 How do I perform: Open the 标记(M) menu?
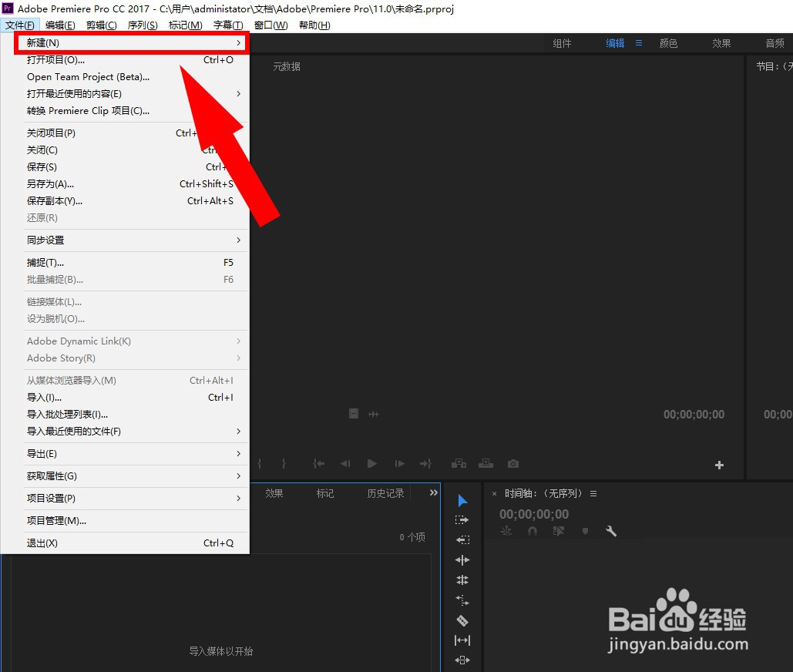click(x=185, y=25)
